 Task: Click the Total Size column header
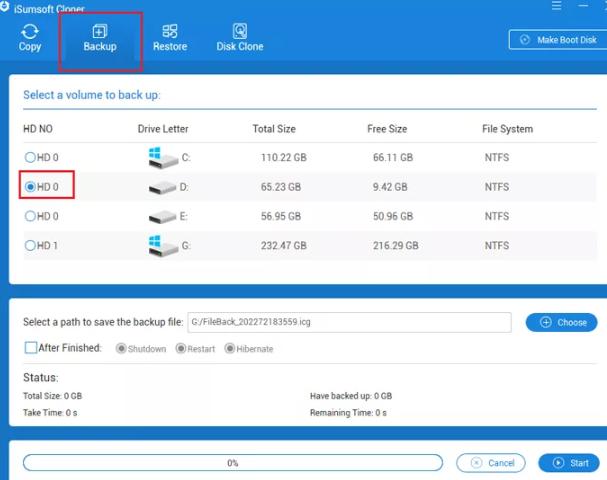274,129
